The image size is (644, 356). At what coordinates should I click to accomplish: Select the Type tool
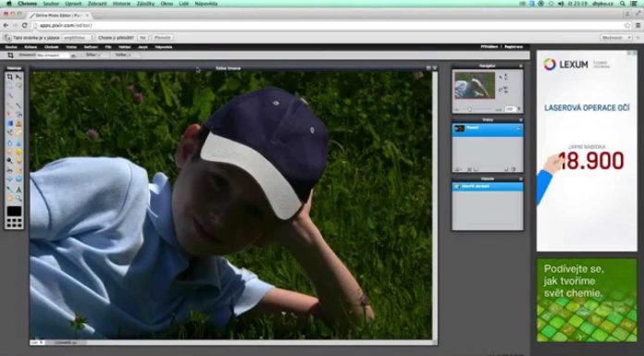[x=19, y=189]
